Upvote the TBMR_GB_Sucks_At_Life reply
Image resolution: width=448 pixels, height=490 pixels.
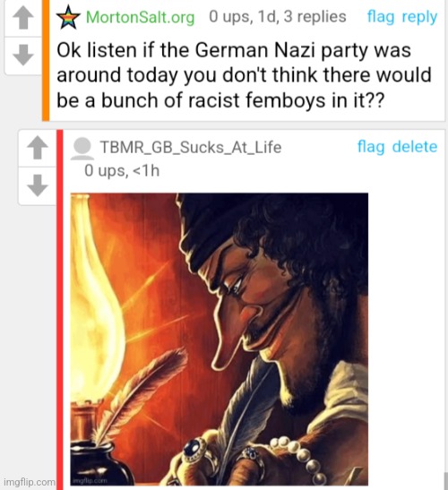pyautogui.click(x=38, y=148)
